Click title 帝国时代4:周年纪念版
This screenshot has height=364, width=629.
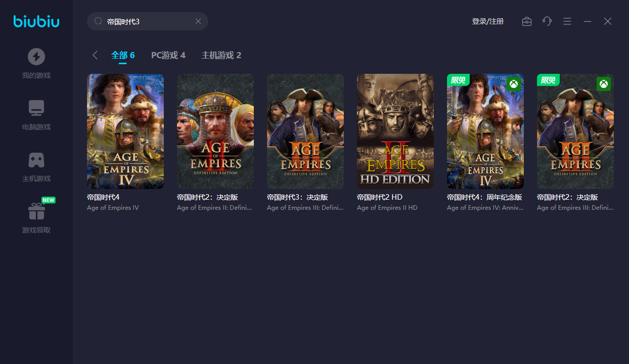(484, 197)
